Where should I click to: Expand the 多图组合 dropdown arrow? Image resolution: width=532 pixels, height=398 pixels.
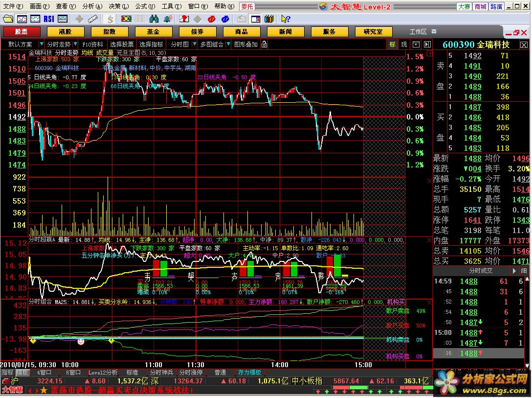(x=228, y=44)
